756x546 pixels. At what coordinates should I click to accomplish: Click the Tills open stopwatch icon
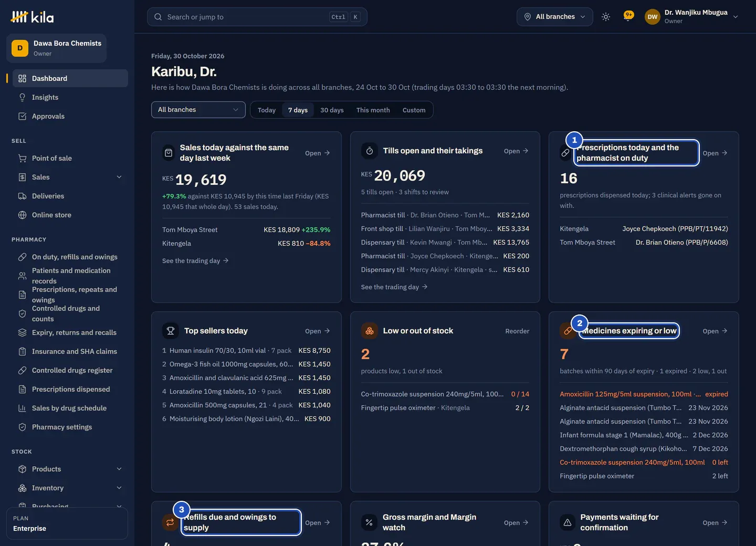click(370, 151)
